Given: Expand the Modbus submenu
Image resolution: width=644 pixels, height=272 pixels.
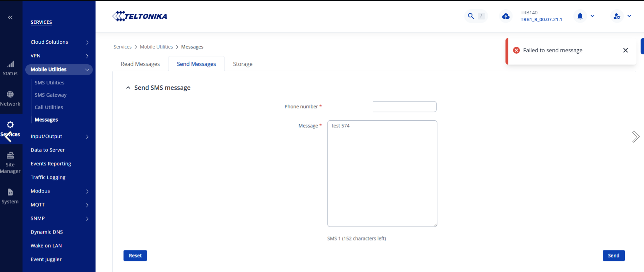Looking at the screenshot, I should [87, 191].
